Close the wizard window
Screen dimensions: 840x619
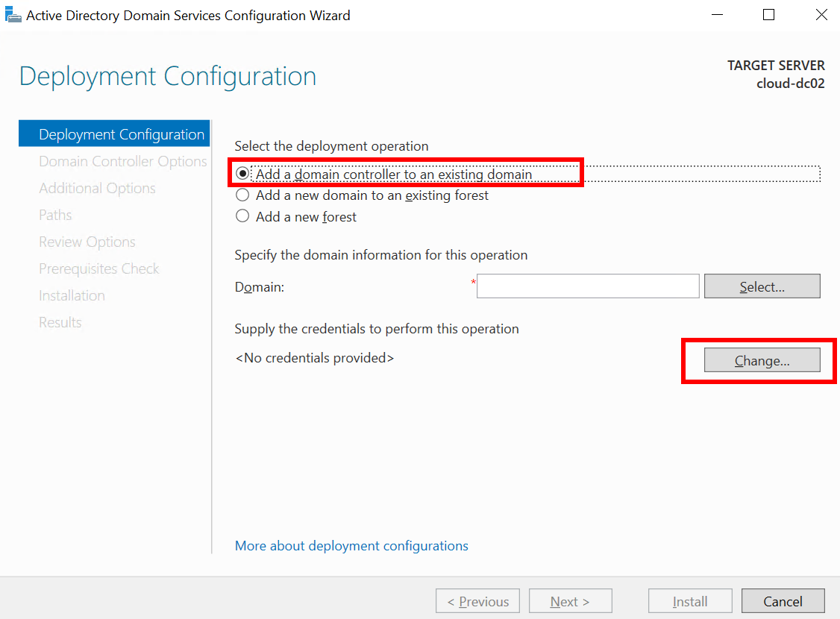click(x=821, y=15)
